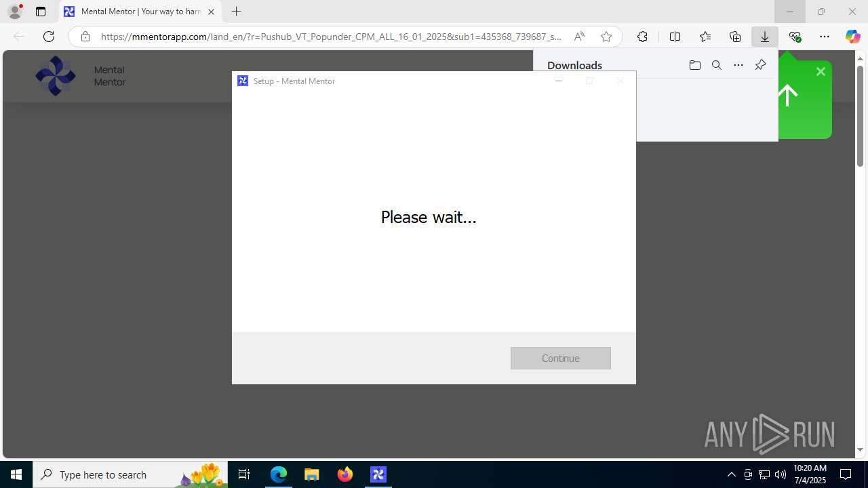Image resolution: width=868 pixels, height=488 pixels.
Task: Select the Mental Mentor browser tab
Action: tap(140, 12)
